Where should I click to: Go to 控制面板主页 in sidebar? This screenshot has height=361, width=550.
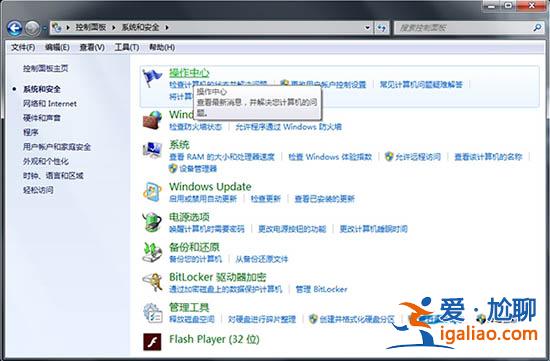click(46, 68)
